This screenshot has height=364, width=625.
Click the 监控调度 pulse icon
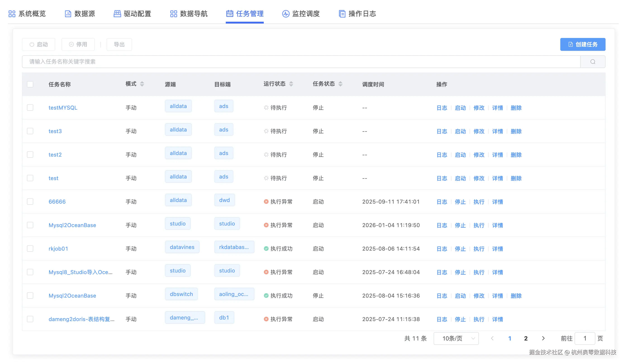[x=285, y=14]
